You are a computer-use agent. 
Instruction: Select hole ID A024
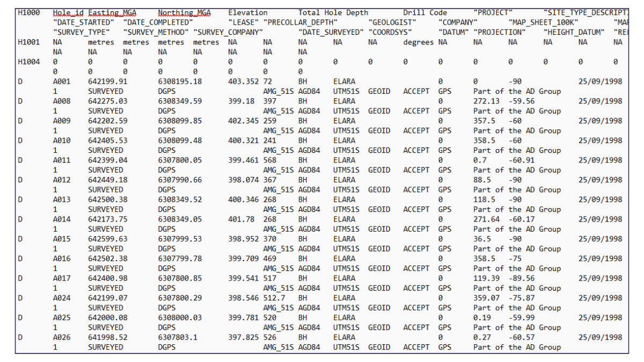[62, 298]
